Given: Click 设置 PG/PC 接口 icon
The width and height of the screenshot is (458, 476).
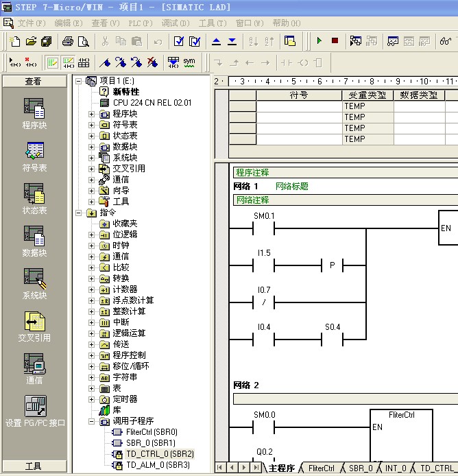Looking at the screenshot, I should [34, 410].
